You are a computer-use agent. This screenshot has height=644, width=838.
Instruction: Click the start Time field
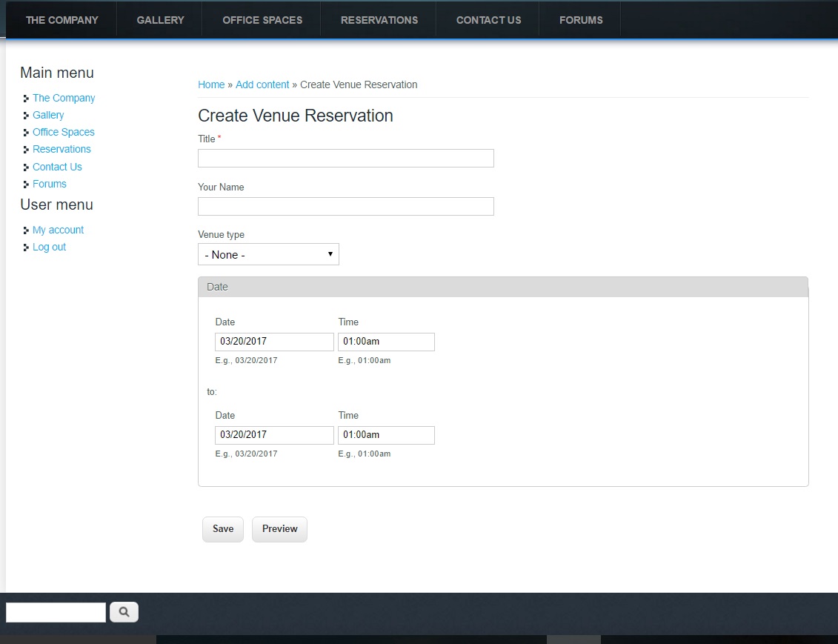(x=386, y=342)
